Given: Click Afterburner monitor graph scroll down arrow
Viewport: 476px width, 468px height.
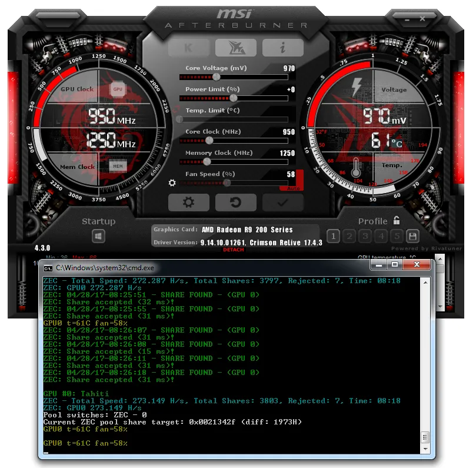Looking at the screenshot, I should (x=440, y=307).
